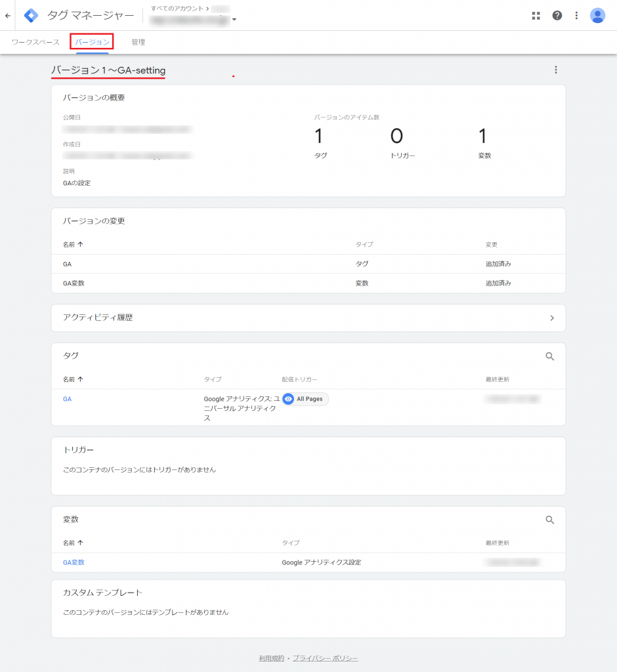Image resolution: width=617 pixels, height=672 pixels.
Task: Open the header three-dot options menu
Action: pyautogui.click(x=576, y=16)
